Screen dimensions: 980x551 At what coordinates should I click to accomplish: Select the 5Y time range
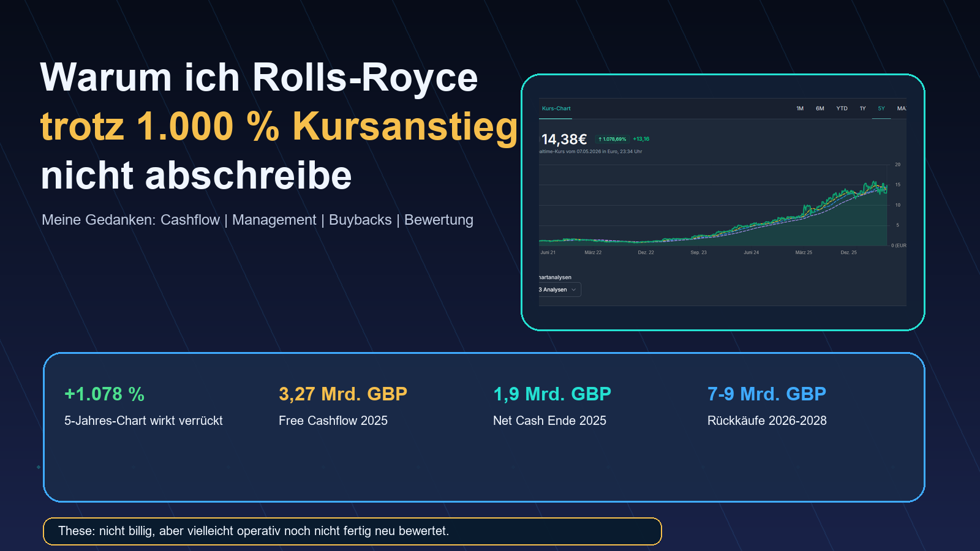(x=881, y=108)
